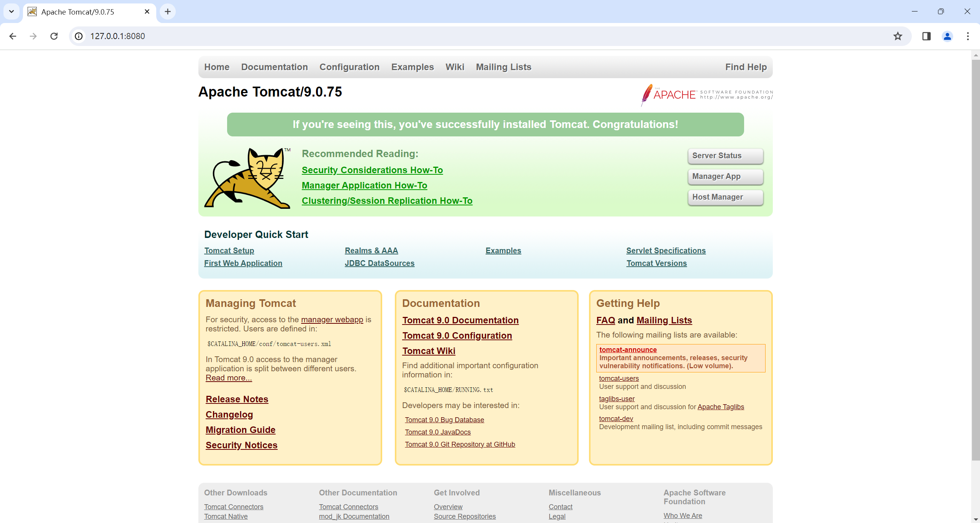Click the Host Manager button

(x=725, y=197)
